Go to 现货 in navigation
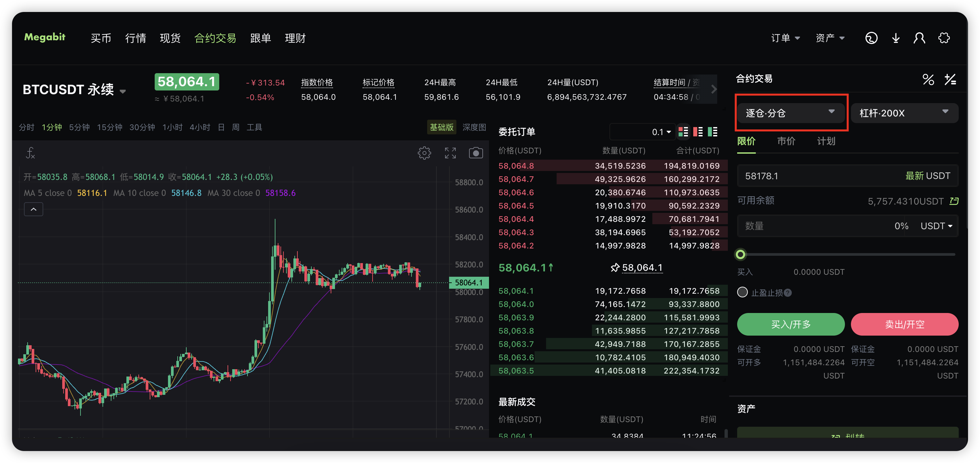Screen dimensions: 980x463 170,38
